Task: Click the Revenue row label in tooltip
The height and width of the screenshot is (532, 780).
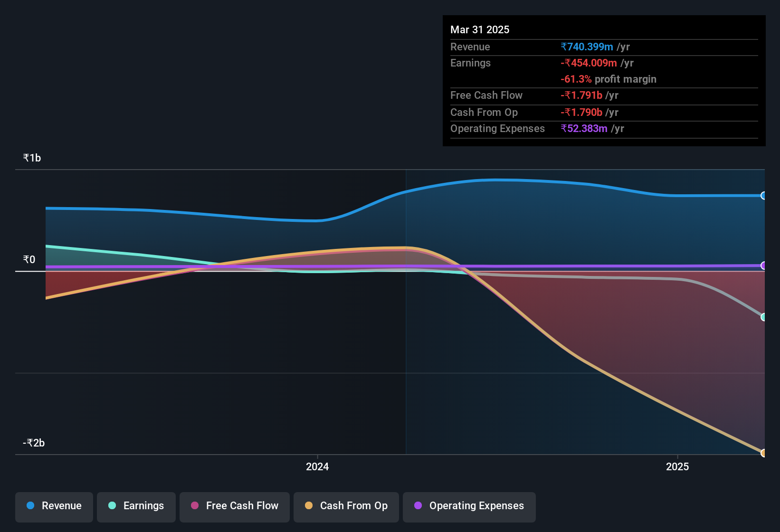Action: coord(470,47)
